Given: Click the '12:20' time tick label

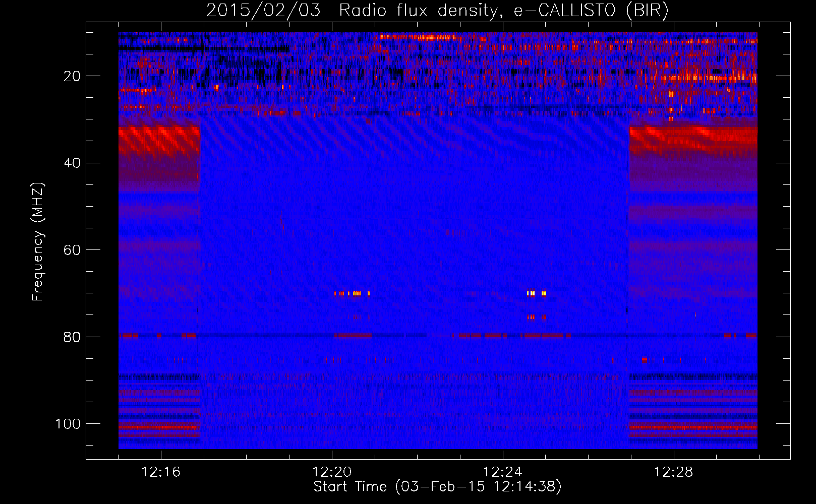Looking at the screenshot, I should (332, 472).
